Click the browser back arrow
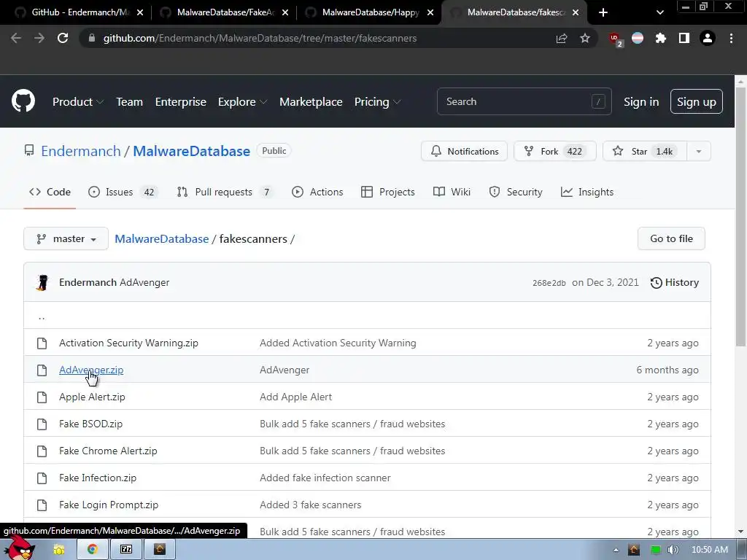Image resolution: width=747 pixels, height=560 pixels. pyautogui.click(x=16, y=38)
